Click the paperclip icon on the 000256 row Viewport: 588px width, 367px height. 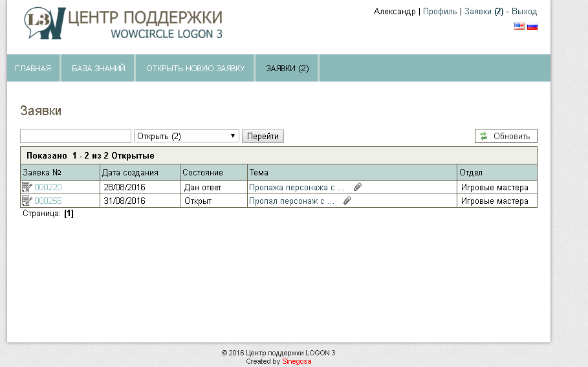(347, 201)
